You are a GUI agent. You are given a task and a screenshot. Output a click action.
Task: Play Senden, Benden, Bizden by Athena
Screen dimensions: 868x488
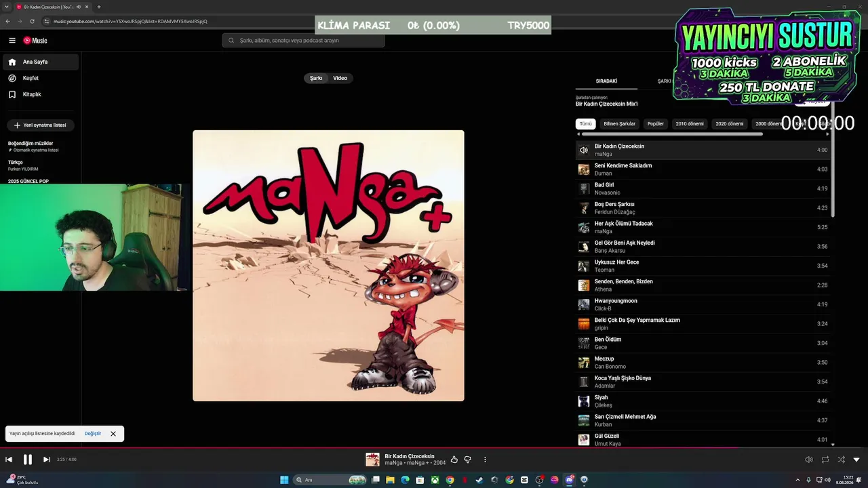pos(703,285)
